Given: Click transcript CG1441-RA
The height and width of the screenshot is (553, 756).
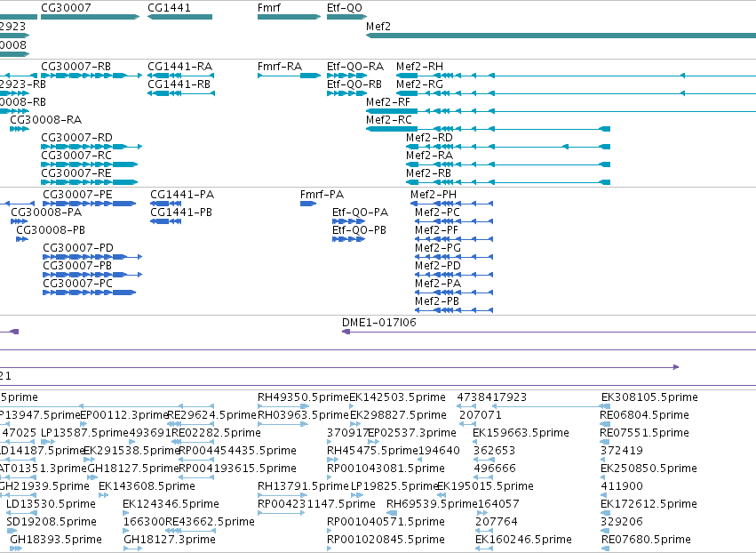Looking at the screenshot, I should coord(181,76).
